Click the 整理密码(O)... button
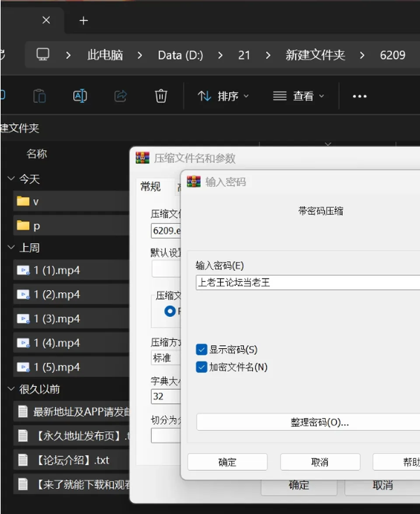 pyautogui.click(x=308, y=422)
